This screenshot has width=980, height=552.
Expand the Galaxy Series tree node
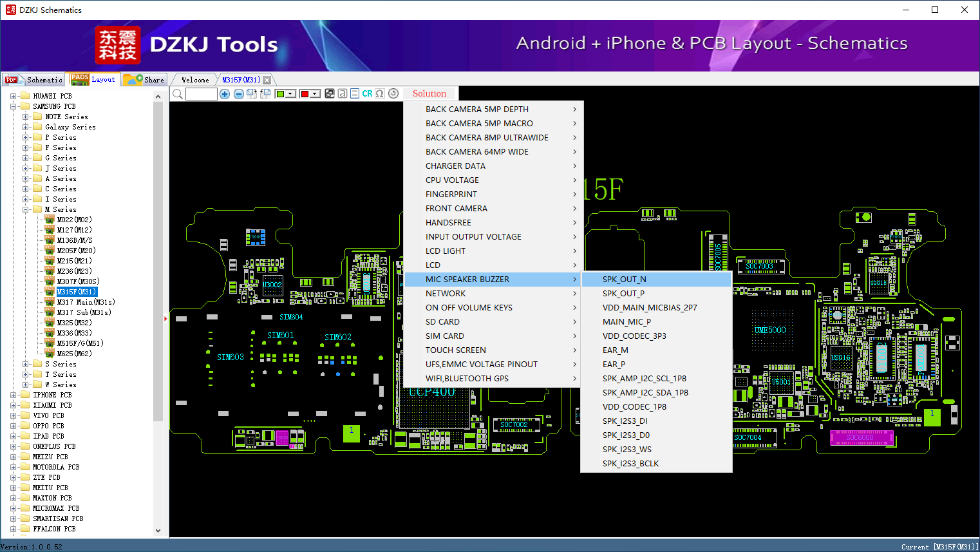pos(26,127)
